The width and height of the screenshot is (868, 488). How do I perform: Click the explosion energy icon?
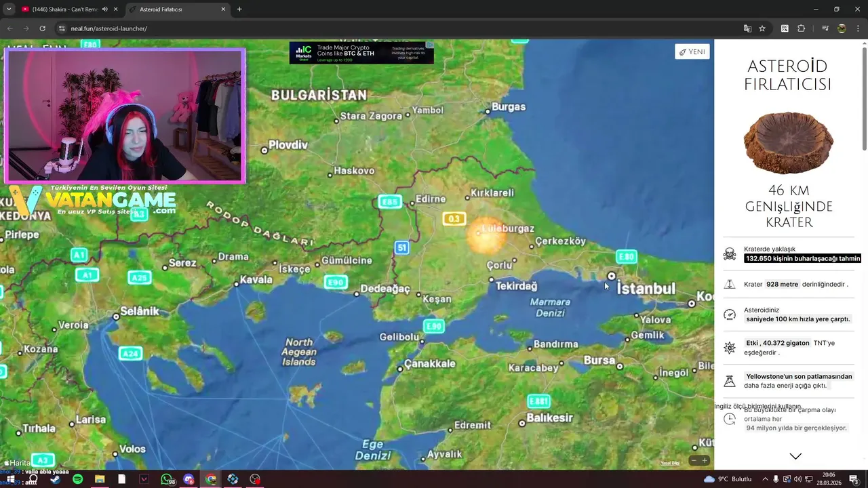coord(730,348)
